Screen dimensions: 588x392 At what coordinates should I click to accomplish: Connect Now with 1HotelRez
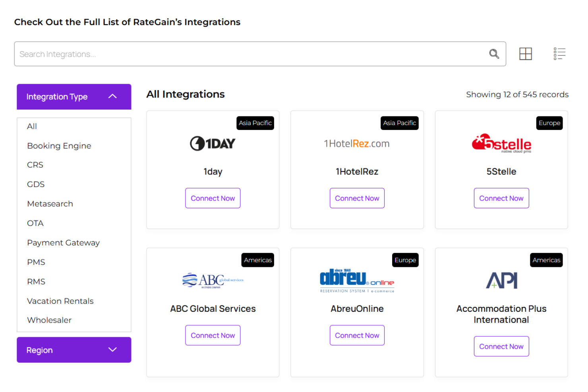[357, 198]
